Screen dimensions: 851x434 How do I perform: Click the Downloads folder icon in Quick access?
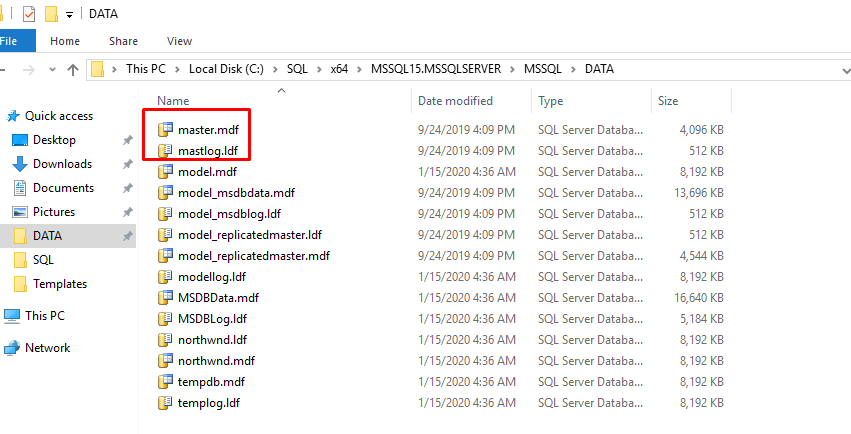pos(20,164)
